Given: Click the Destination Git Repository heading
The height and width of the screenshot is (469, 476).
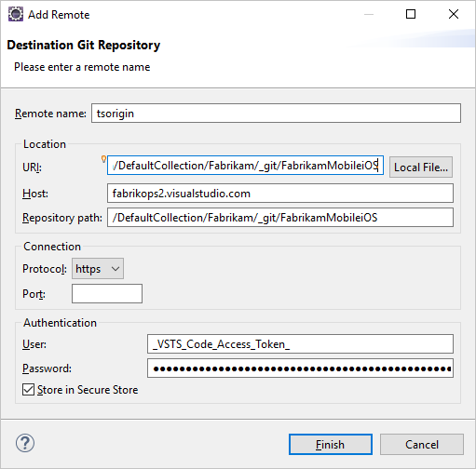Looking at the screenshot, I should [84, 46].
